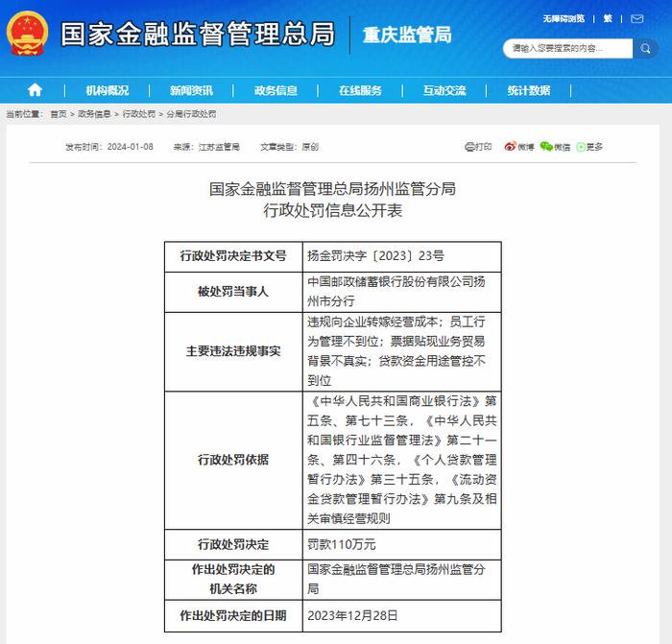Open the 机构概况 menu
Screen dimensions: 672x644
108,90
